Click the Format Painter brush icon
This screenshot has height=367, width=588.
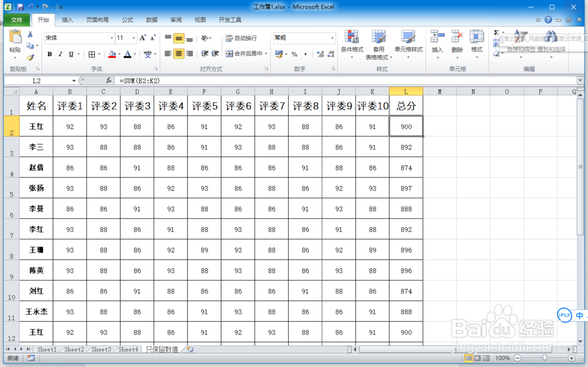31,58
